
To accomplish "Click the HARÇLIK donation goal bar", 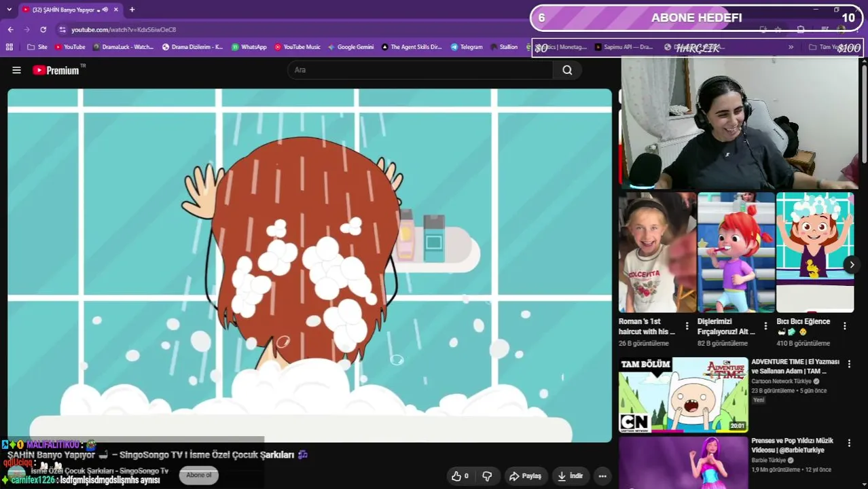I will click(x=698, y=48).
